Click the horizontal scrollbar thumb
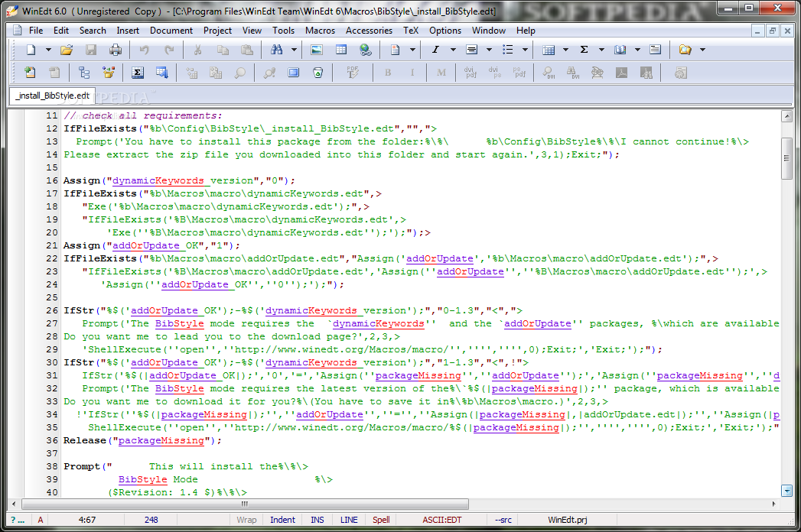The width and height of the screenshot is (801, 532). [x=245, y=504]
